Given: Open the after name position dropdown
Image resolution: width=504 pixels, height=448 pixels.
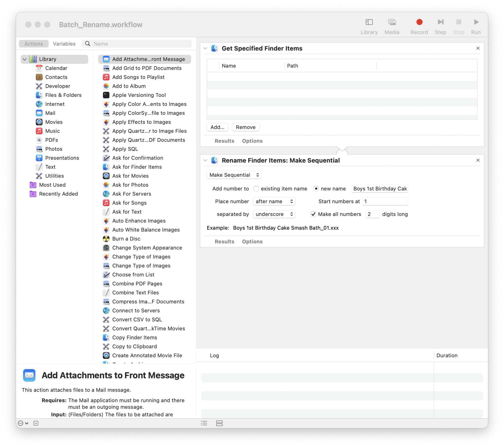Looking at the screenshot, I should 274,201.
